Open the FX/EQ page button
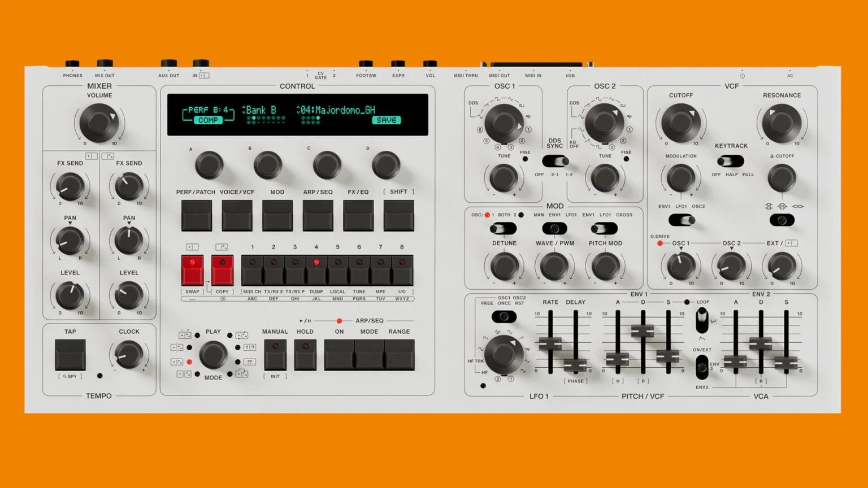 click(x=358, y=215)
